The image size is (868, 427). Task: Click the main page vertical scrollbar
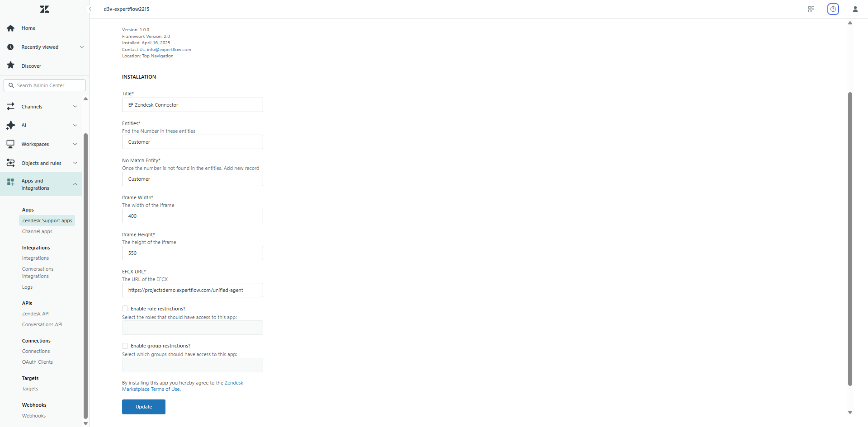point(850,239)
